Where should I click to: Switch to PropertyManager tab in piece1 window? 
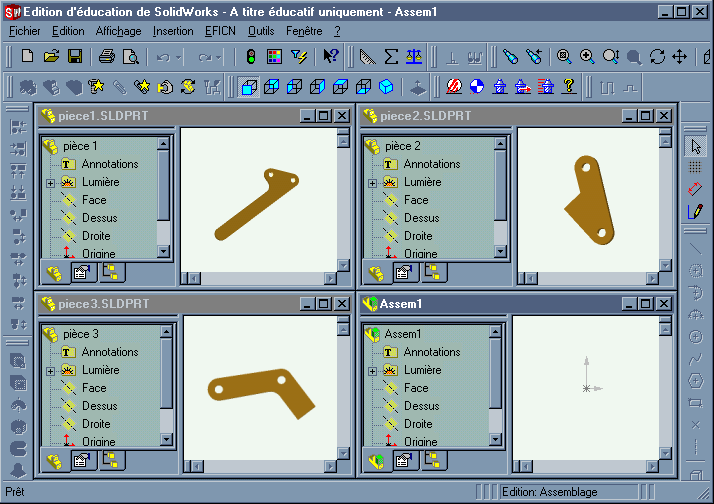82,273
